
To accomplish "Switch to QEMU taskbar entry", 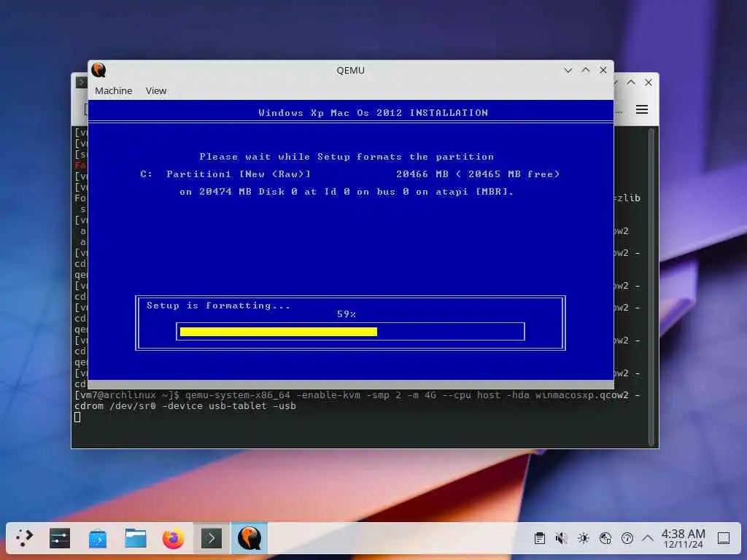I will coord(249,538).
